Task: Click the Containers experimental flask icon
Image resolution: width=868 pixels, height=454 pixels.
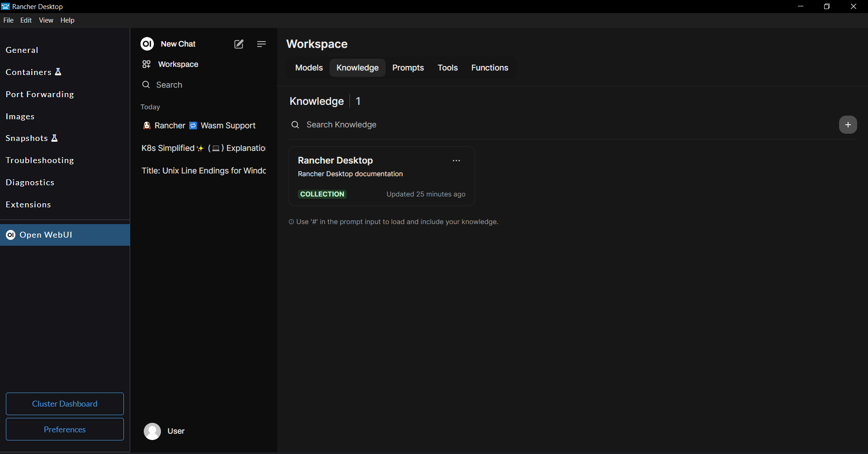Action: click(58, 72)
